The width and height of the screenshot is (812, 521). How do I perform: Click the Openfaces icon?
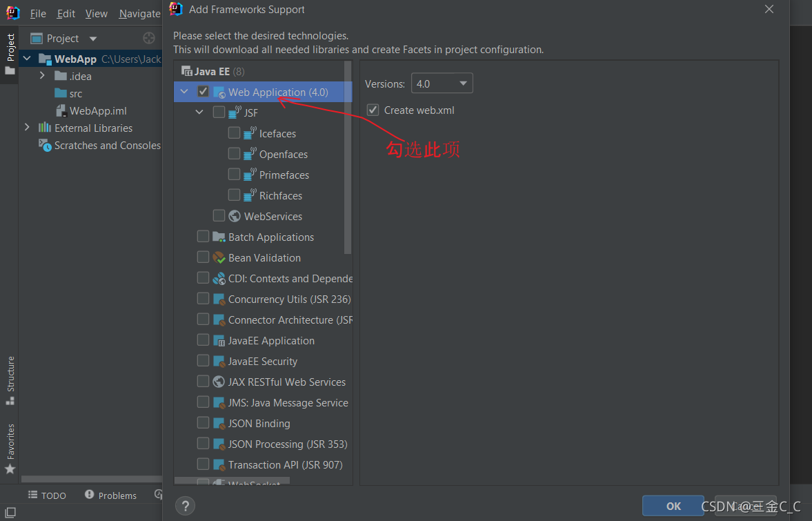click(x=250, y=154)
